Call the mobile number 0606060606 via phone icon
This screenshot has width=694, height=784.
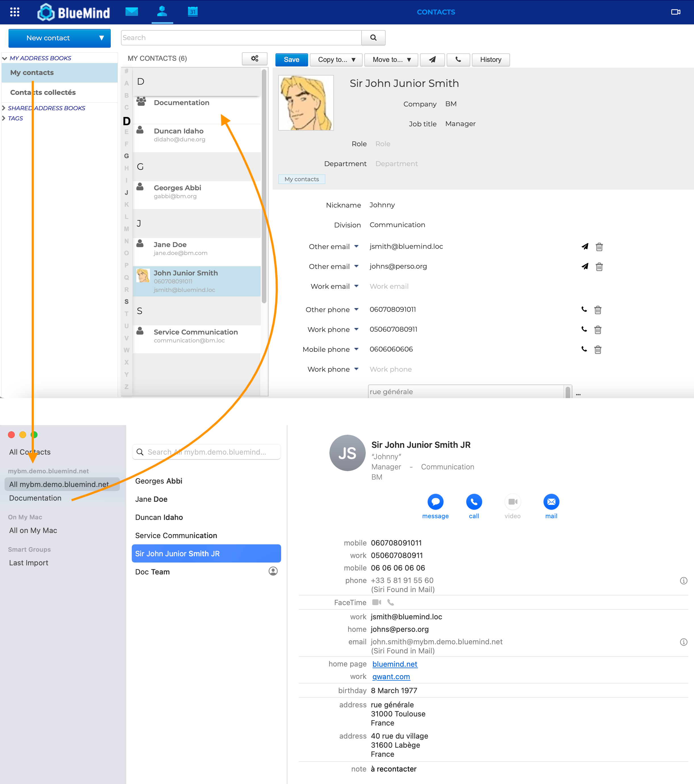(x=584, y=349)
